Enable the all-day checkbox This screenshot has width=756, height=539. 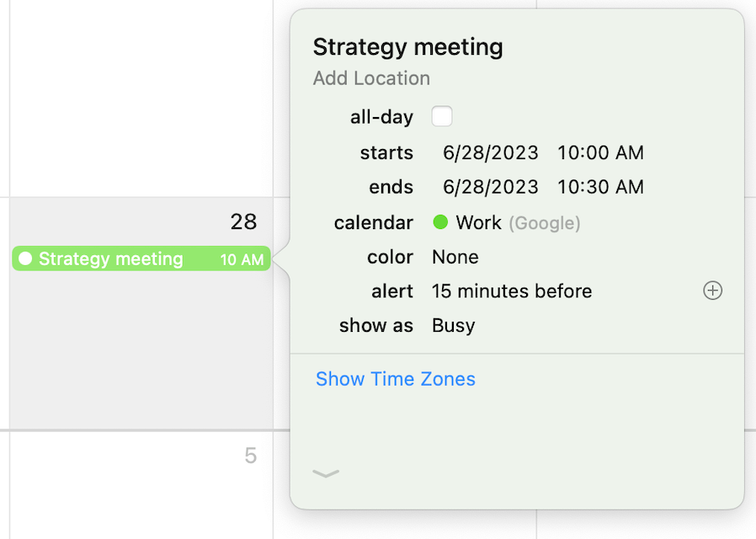(442, 116)
